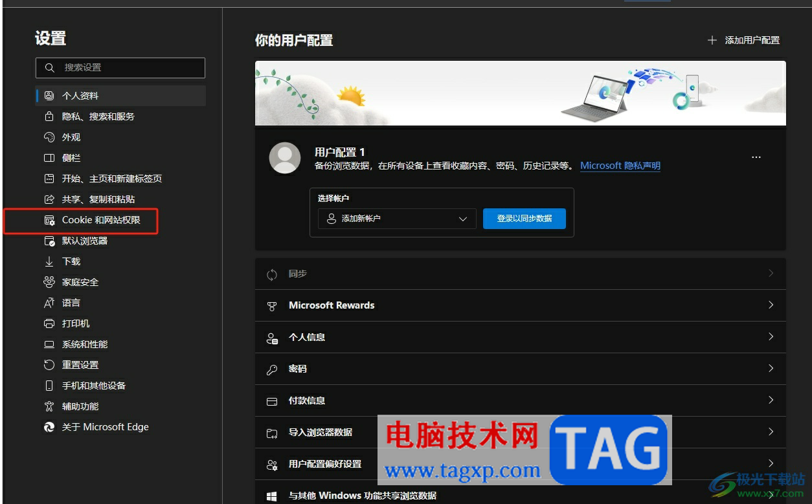Screen dimensions: 812x504
Task: Select 手机和其他设备 in sidebar
Action: [120, 386]
